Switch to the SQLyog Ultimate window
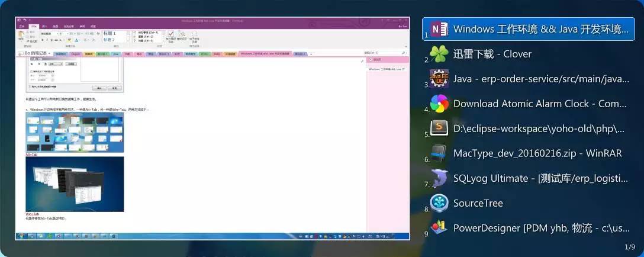 pos(528,178)
